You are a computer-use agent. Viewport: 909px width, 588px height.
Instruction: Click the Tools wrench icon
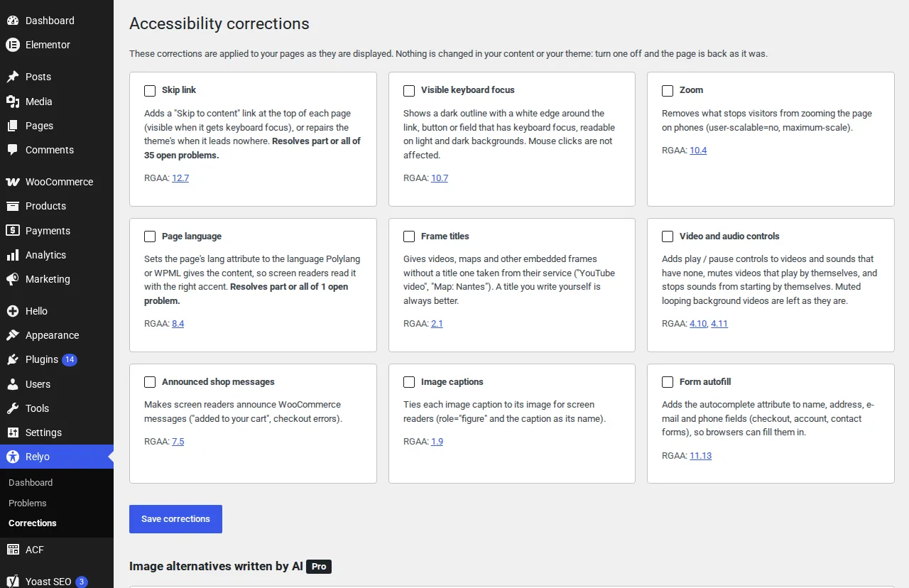pos(13,408)
